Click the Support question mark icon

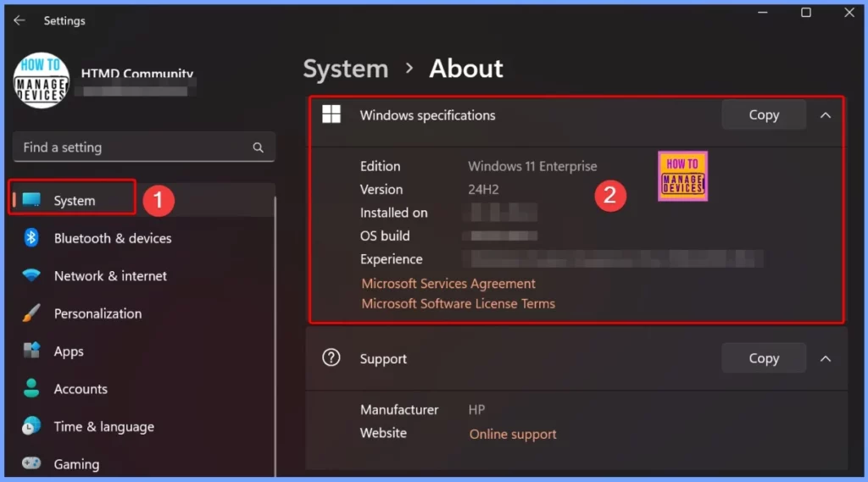(x=331, y=358)
